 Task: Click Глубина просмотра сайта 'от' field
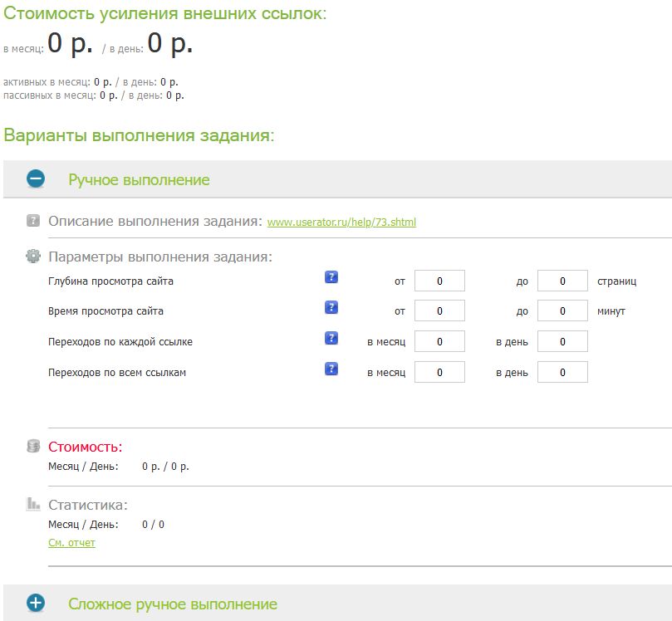pos(439,281)
